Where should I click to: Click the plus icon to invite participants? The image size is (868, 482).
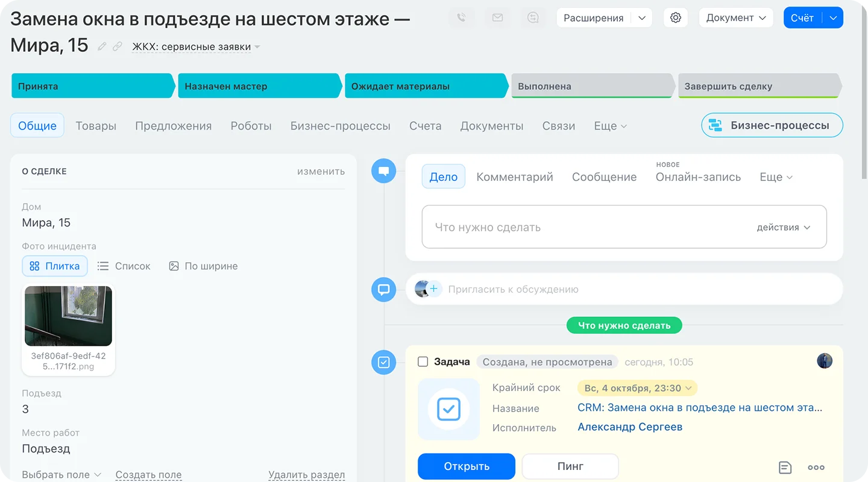[434, 289]
